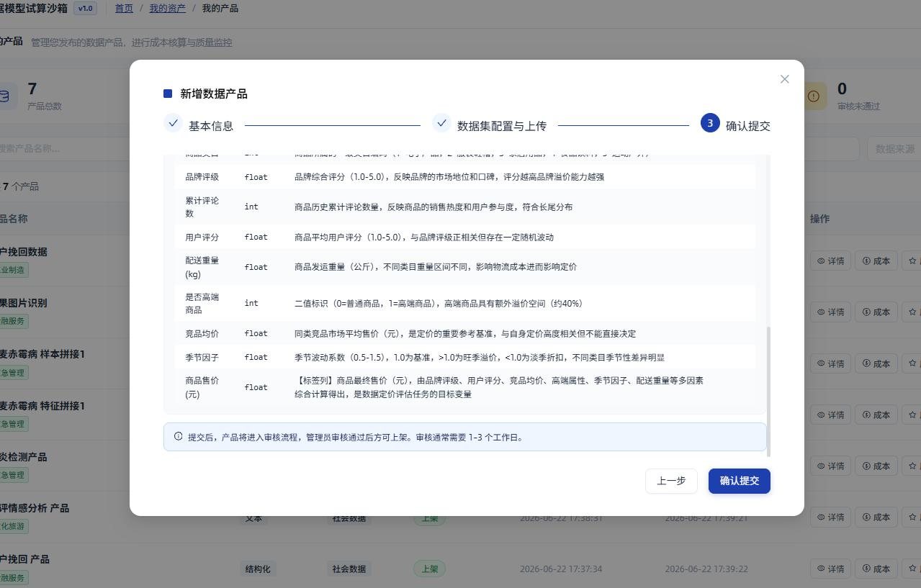This screenshot has width=921, height=588.
Task: Click the 详情 button in the 果图片识别 row
Action: (830, 312)
